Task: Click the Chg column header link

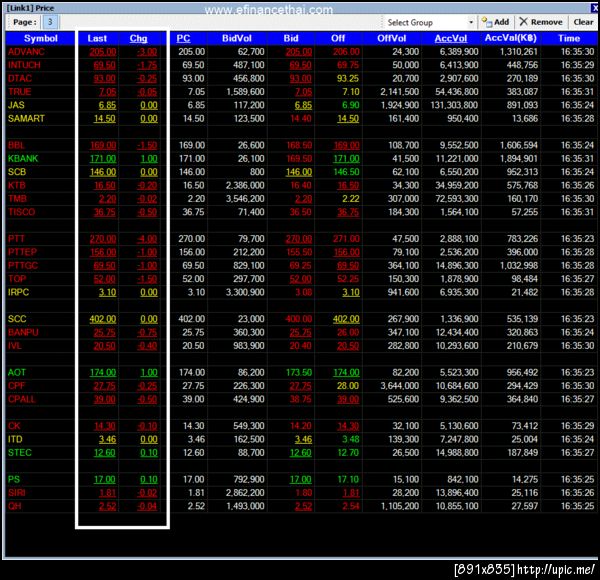Action: click(138, 38)
